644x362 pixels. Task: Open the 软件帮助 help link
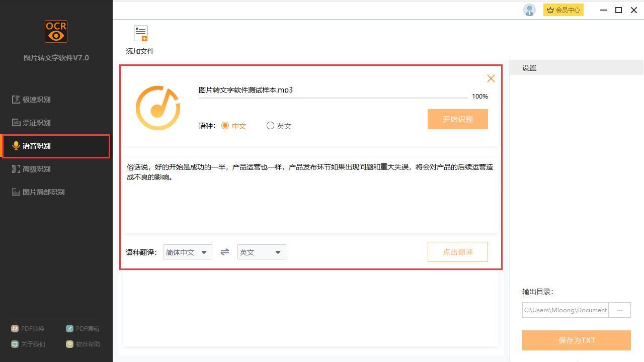point(83,344)
